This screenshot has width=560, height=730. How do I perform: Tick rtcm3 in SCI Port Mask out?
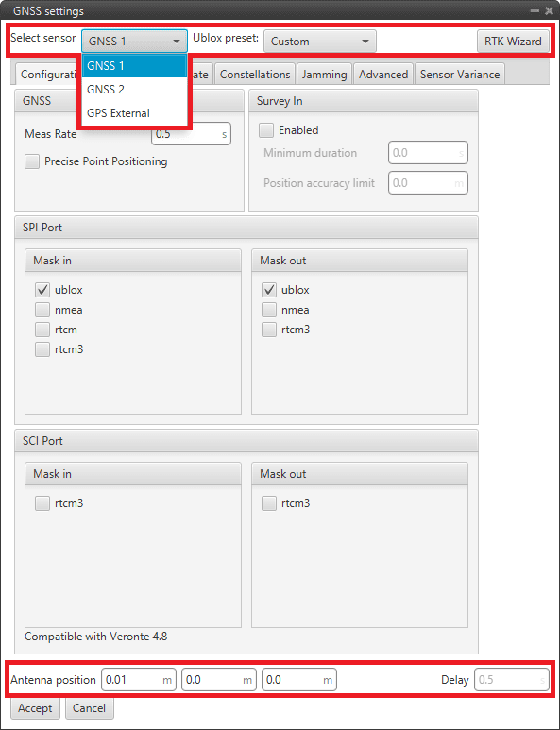pos(269,503)
